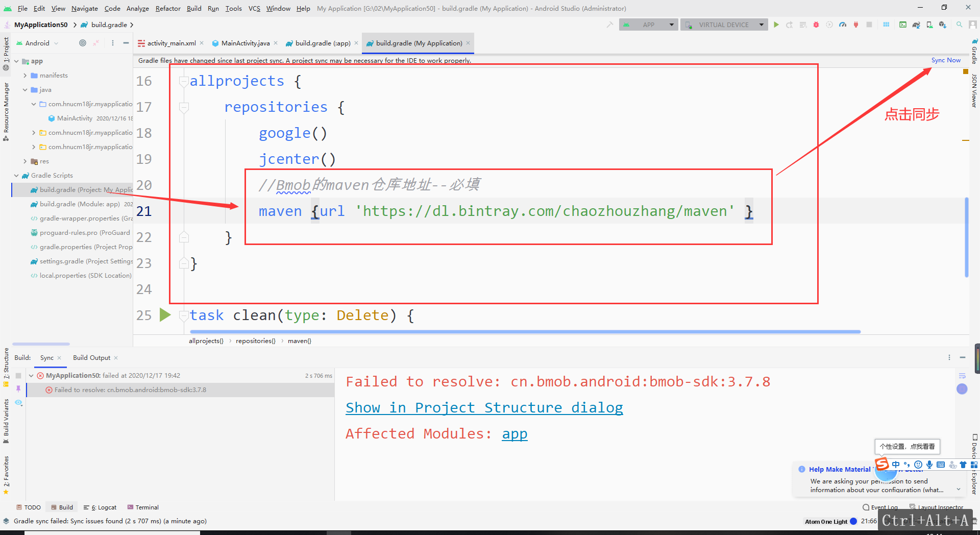Hide the Project panel with minus icon

[x=126, y=43]
